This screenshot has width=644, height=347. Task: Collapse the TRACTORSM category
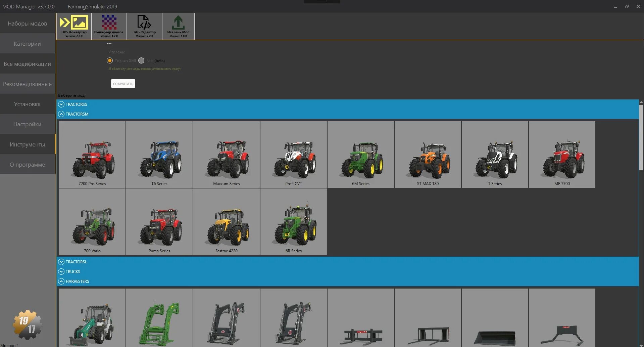(61, 114)
